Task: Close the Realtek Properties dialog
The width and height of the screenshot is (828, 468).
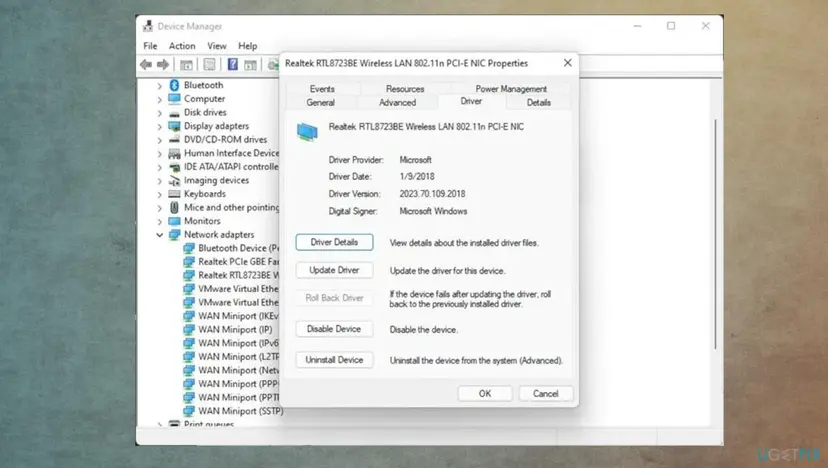Action: pyautogui.click(x=568, y=63)
